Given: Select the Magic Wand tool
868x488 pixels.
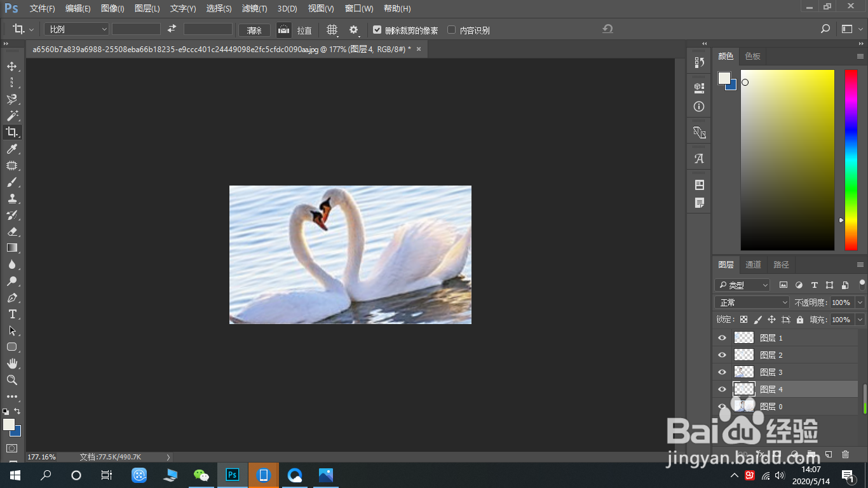Looking at the screenshot, I should coord(11,116).
